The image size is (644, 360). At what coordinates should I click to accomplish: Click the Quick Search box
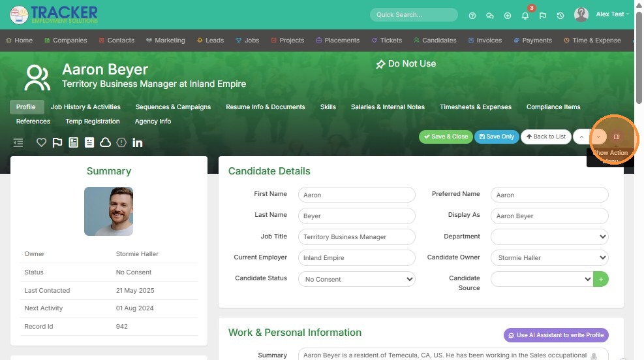(x=414, y=15)
